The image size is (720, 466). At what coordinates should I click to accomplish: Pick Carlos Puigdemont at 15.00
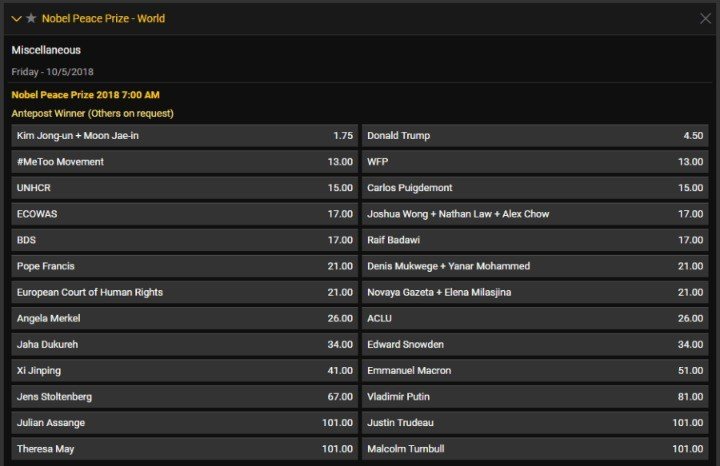(x=535, y=188)
